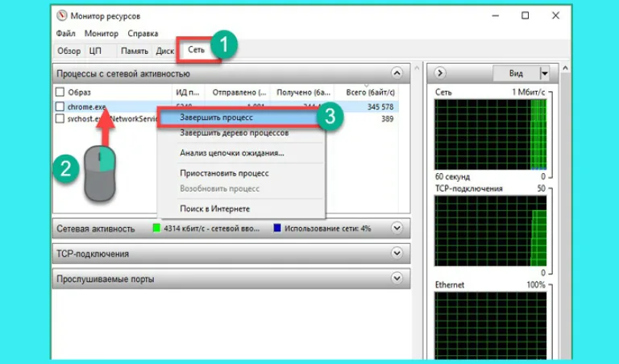Switch to the ЦП tab
Screen dimensions: 619x364
(x=95, y=51)
